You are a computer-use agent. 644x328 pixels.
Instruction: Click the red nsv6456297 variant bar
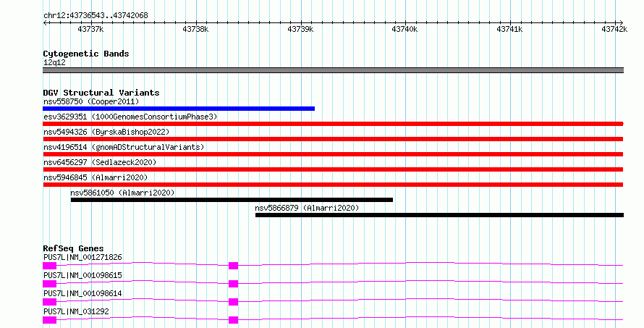coord(333,169)
